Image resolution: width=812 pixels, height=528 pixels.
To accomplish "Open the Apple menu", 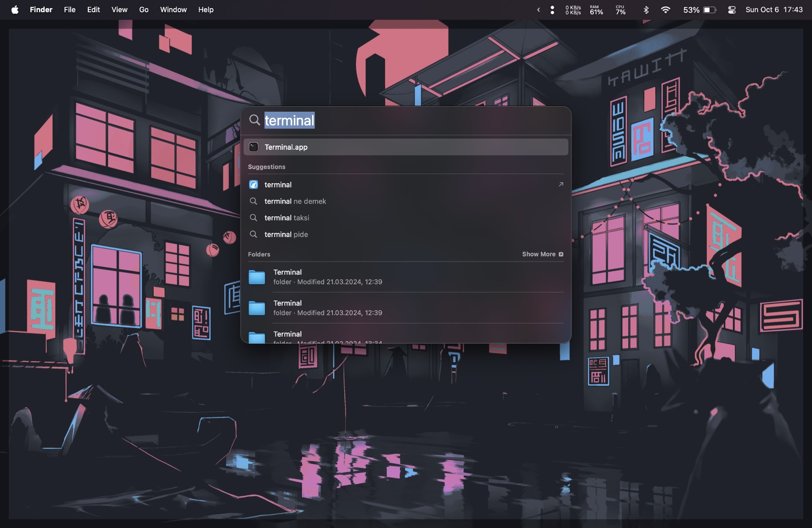I will point(15,10).
